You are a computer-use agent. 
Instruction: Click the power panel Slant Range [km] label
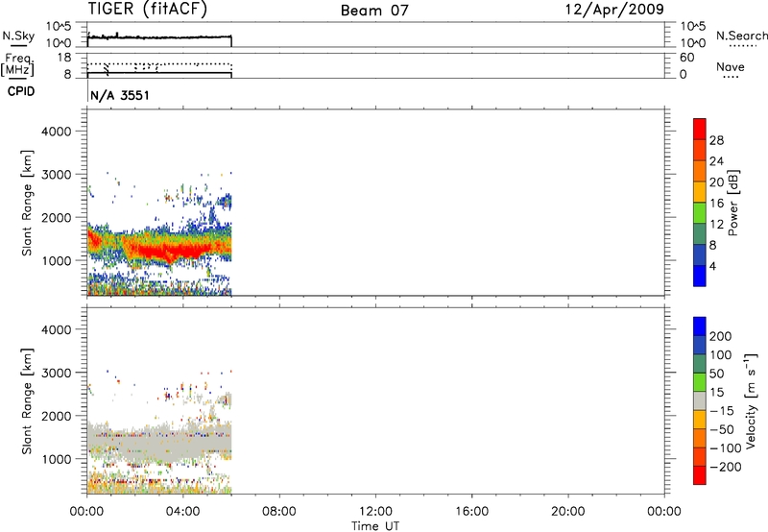coord(28,203)
